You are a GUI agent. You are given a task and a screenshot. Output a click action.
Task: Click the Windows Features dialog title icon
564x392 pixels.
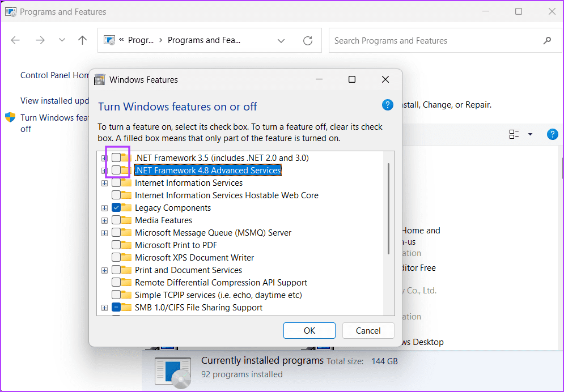(x=100, y=79)
